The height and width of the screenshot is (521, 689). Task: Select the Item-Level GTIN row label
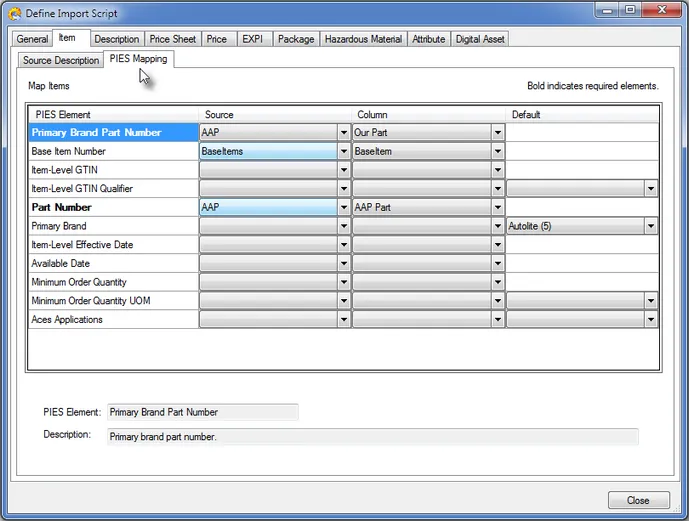[113, 170]
